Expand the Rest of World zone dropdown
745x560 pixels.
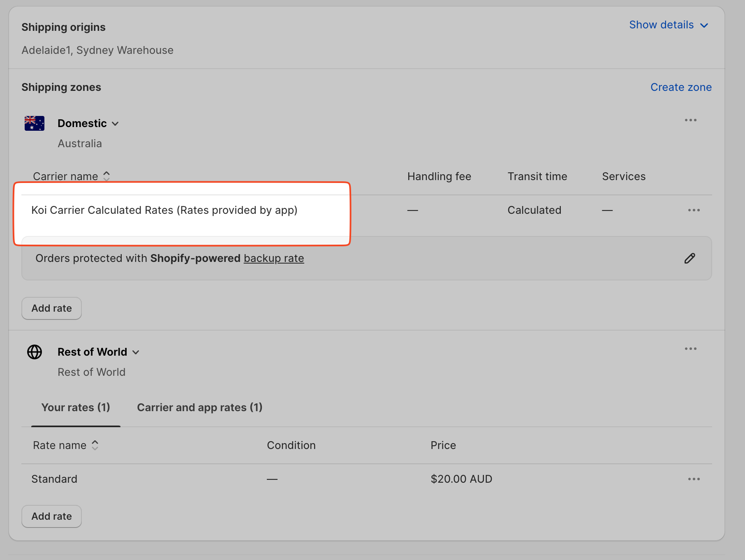136,352
